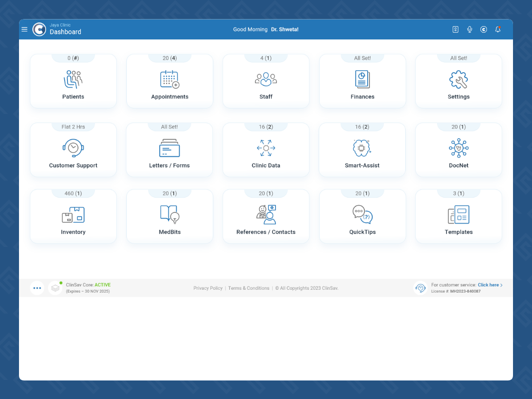Click the ClinSav Core 'ACTIVE' status text
The width and height of the screenshot is (532, 399).
103,285
